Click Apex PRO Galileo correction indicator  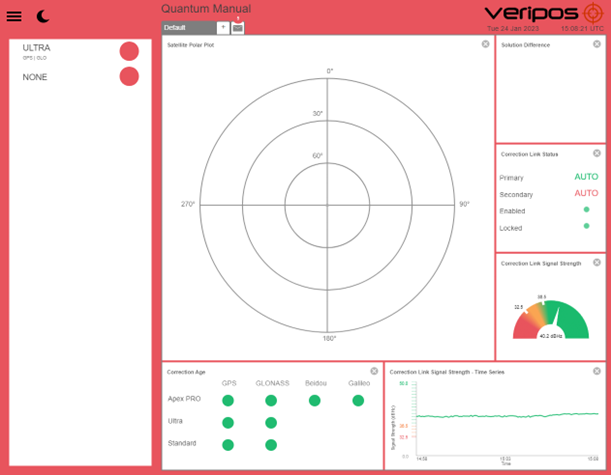pos(358,400)
